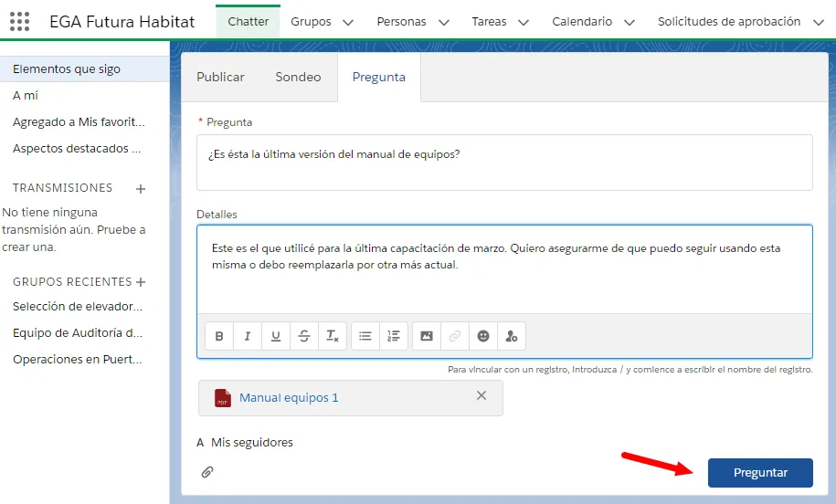Open the A mí feed
This screenshot has height=504, width=836.
(26, 96)
